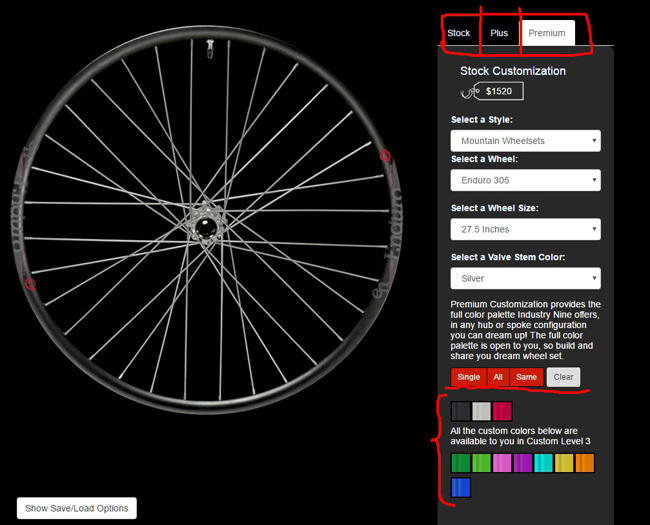Toggle the All coloring mode
This screenshot has width=650, height=525.
pos(499,377)
